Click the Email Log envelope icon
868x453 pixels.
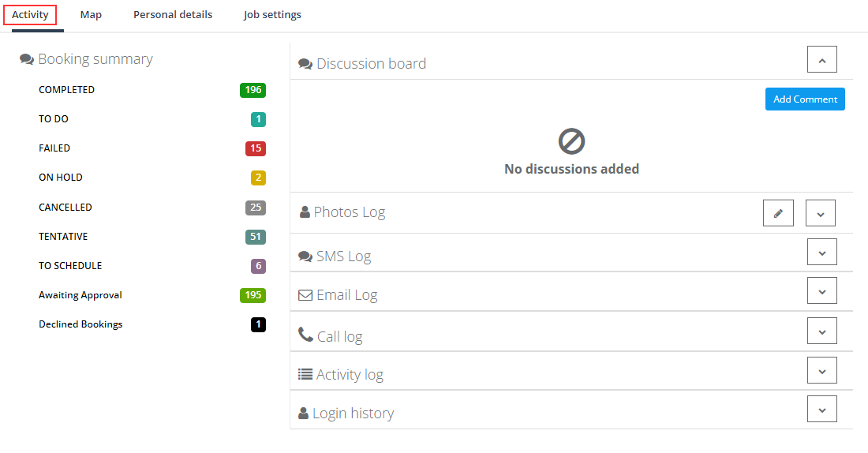[305, 295]
